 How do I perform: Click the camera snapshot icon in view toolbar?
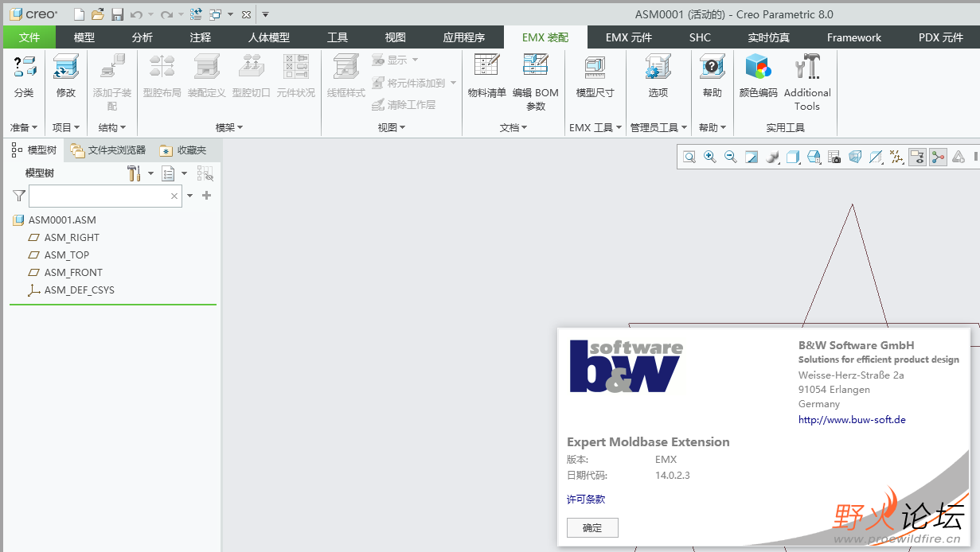834,157
